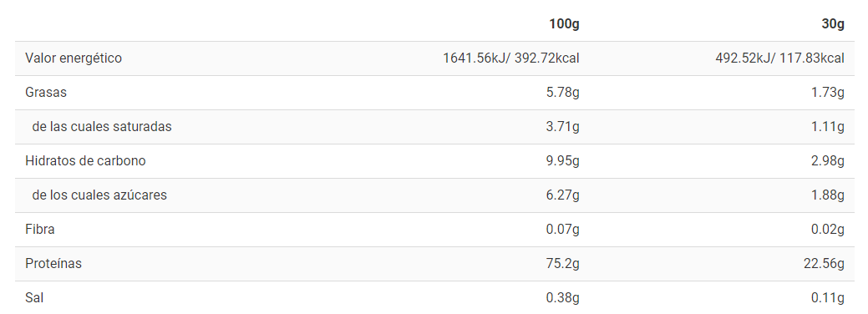Click the 9.95g carbohydrate value
Image resolution: width=868 pixels, height=314 pixels.
(x=563, y=161)
